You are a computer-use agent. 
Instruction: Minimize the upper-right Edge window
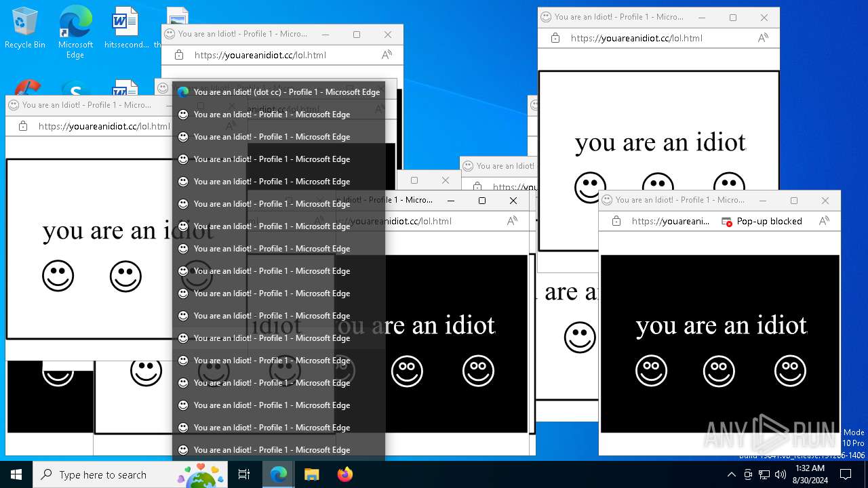(x=702, y=18)
